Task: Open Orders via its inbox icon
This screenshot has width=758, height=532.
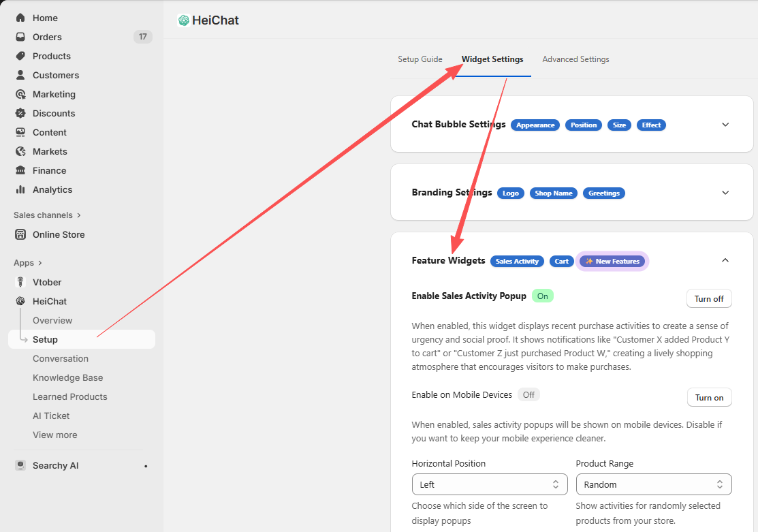Action: click(20, 37)
